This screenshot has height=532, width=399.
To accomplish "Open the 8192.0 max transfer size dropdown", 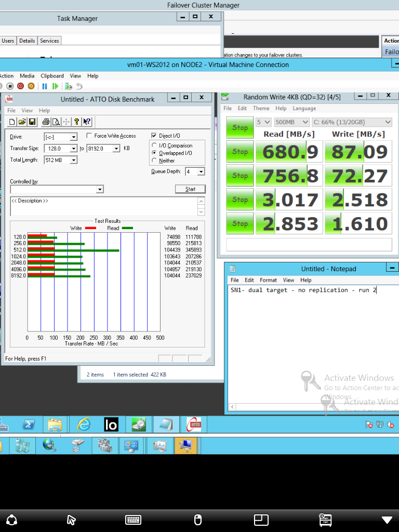I will click(116, 149).
